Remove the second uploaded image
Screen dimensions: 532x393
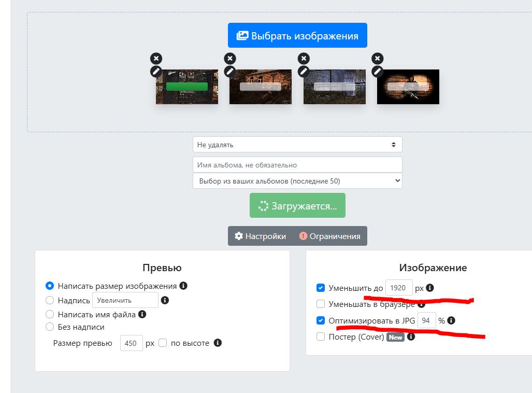230,59
